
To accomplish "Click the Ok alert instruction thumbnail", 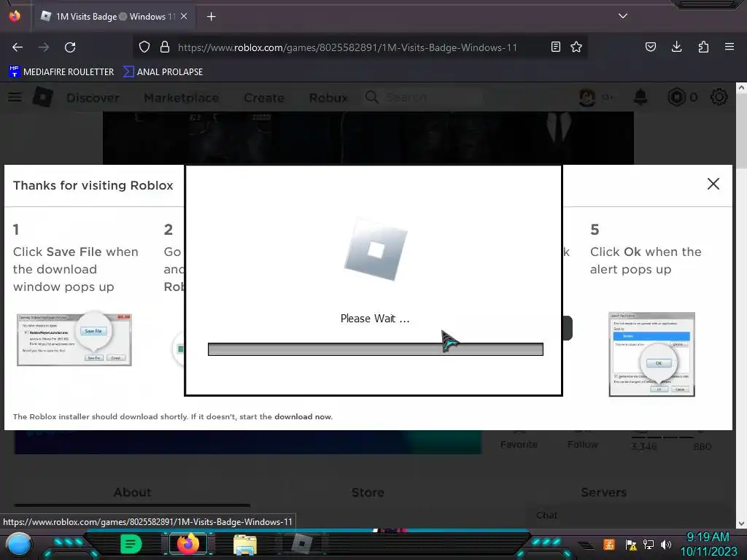I will point(651,354).
